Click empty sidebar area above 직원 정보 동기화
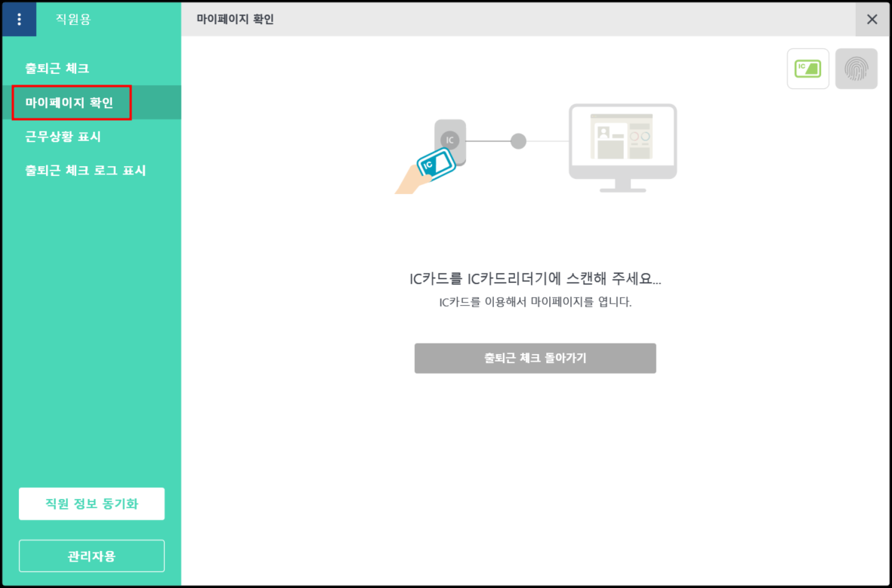This screenshot has width=892, height=588. [x=91, y=340]
